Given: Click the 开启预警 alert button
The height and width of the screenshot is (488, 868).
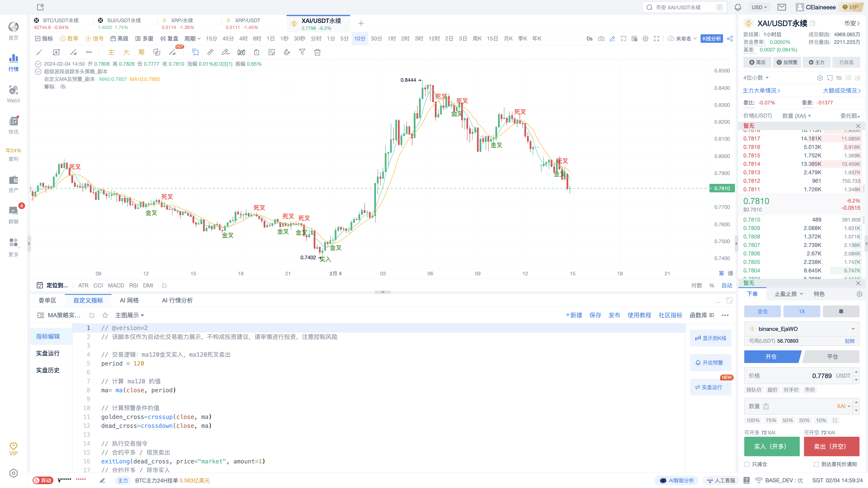Looking at the screenshot, I should pos(711,363).
